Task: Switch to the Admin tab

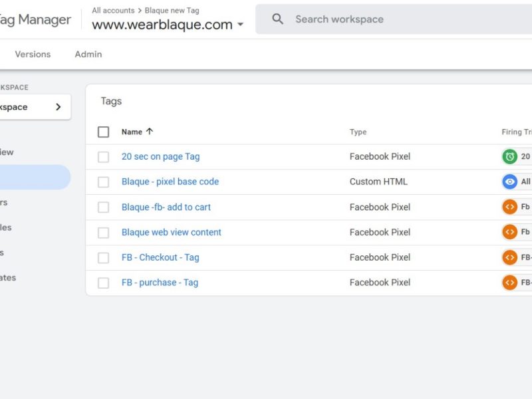Action: pos(88,55)
